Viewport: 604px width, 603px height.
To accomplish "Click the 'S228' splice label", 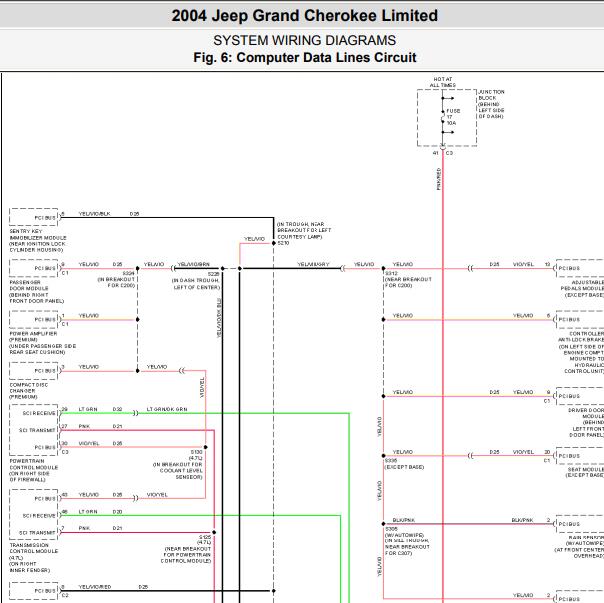I will [213, 274].
